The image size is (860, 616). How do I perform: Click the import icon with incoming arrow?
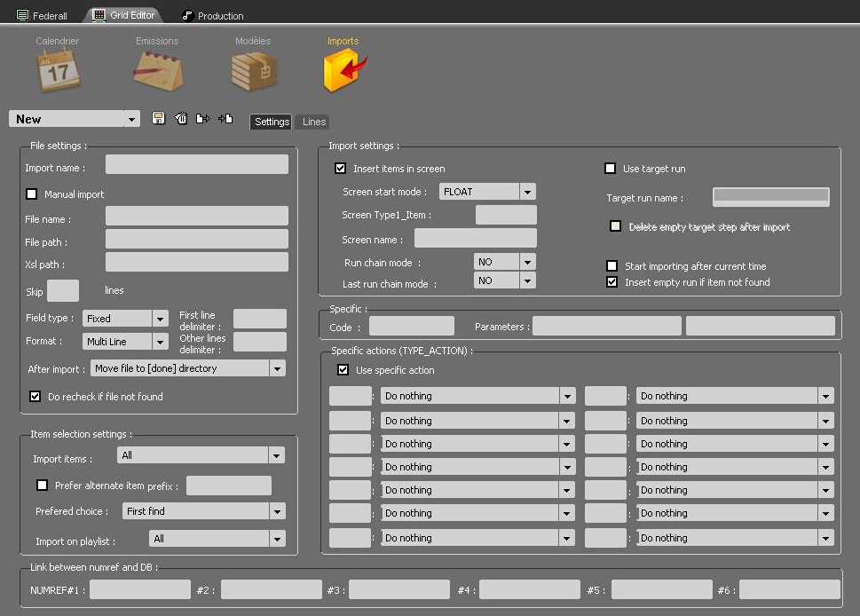(x=225, y=119)
